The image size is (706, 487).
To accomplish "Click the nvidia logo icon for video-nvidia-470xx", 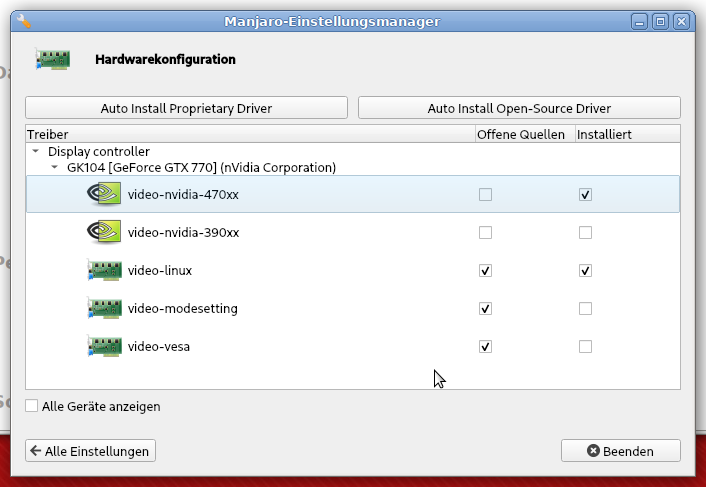I will 104,194.
